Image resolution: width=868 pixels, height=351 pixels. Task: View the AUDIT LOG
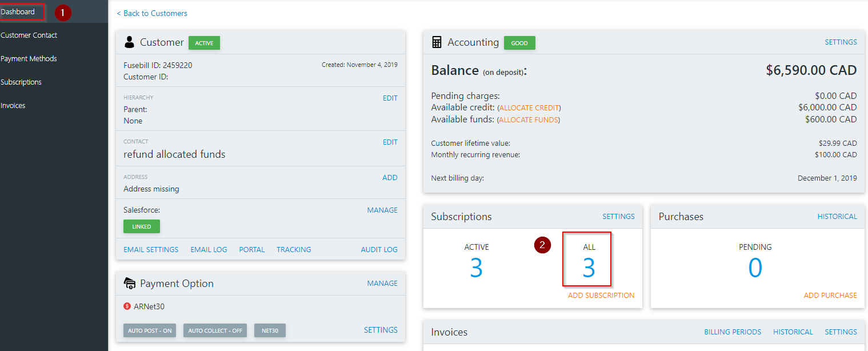click(379, 250)
